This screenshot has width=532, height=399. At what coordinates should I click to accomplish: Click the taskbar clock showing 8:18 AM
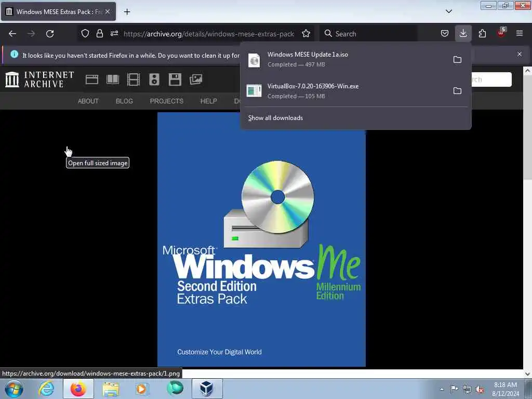click(x=506, y=389)
